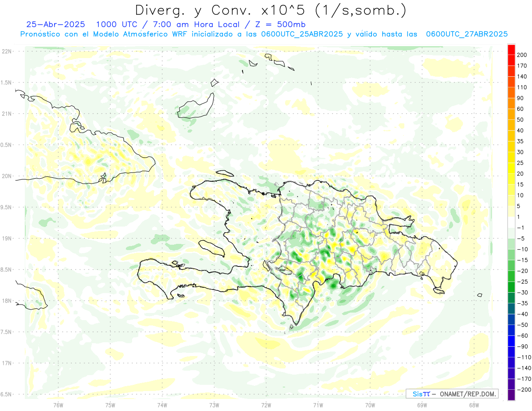Click the '6.5N' latitude label
The image size is (532, 411).
[6, 394]
